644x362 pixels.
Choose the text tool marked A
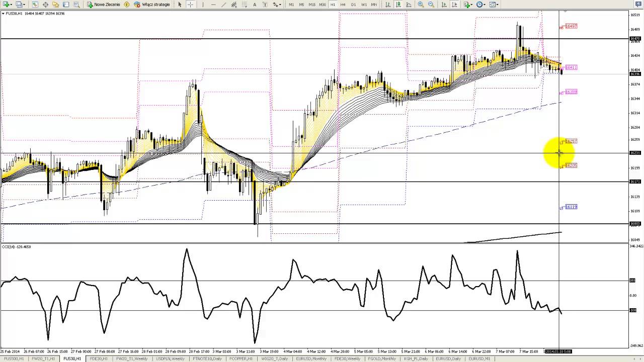tap(255, 5)
